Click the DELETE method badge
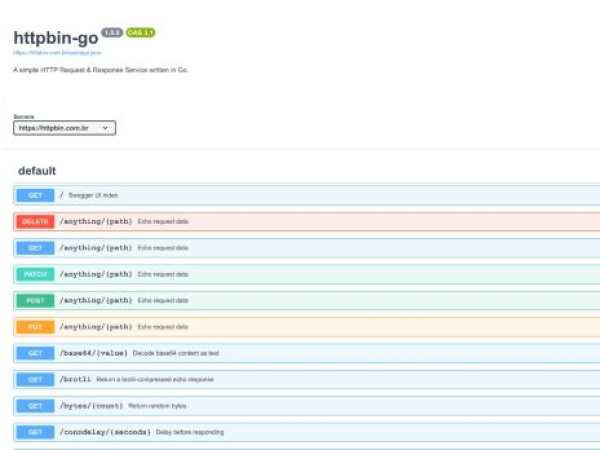Image resolution: width=600 pixels, height=450 pixels. point(35,222)
